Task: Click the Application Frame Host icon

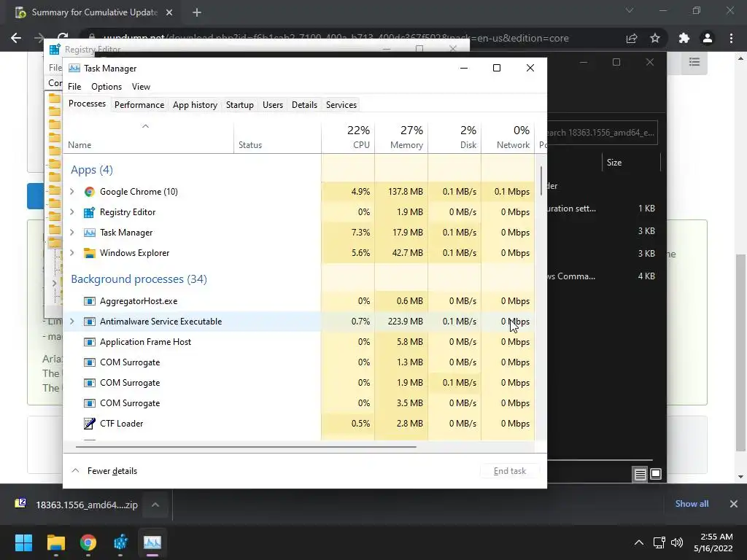Action: [x=89, y=342]
